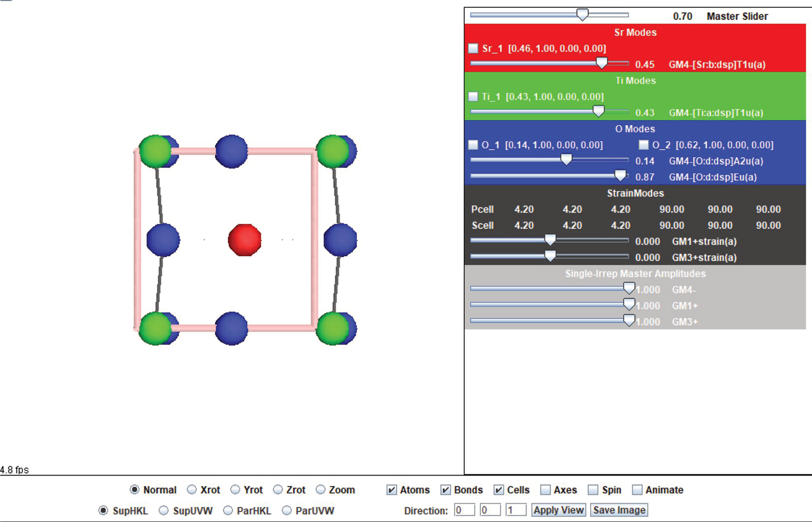The image size is (812, 522).
Task: Click the GM1+ master amplitude slider handle
Action: (629, 304)
